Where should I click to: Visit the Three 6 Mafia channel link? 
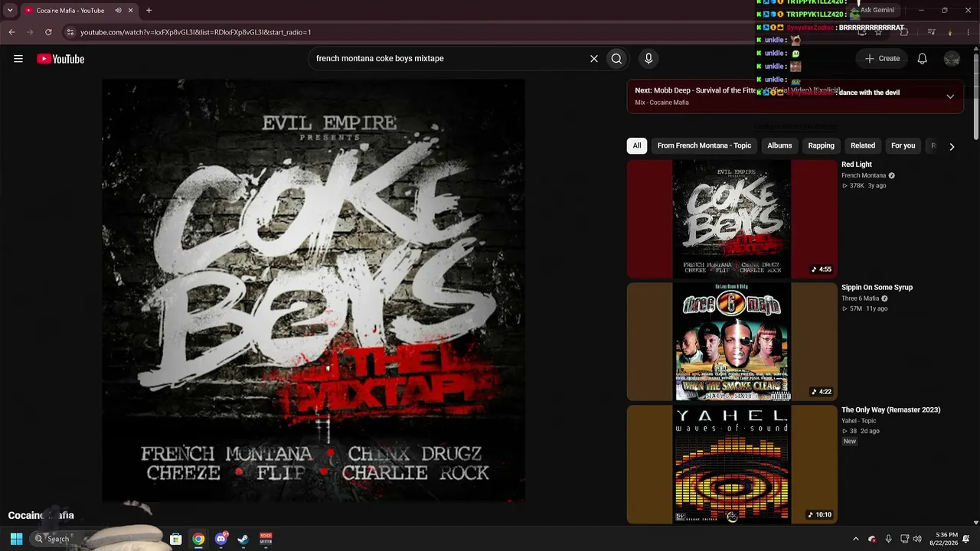click(860, 298)
